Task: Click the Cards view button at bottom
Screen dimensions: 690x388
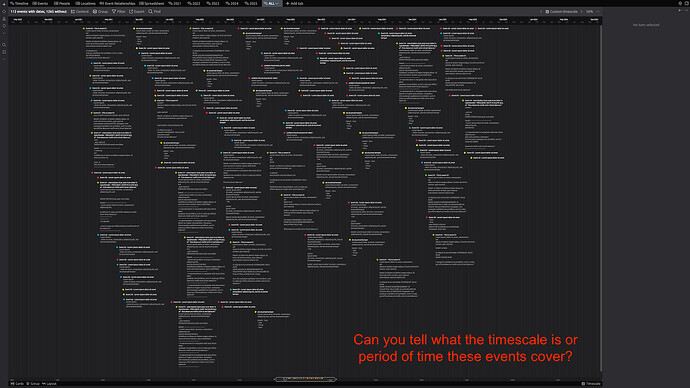Action: point(17,384)
